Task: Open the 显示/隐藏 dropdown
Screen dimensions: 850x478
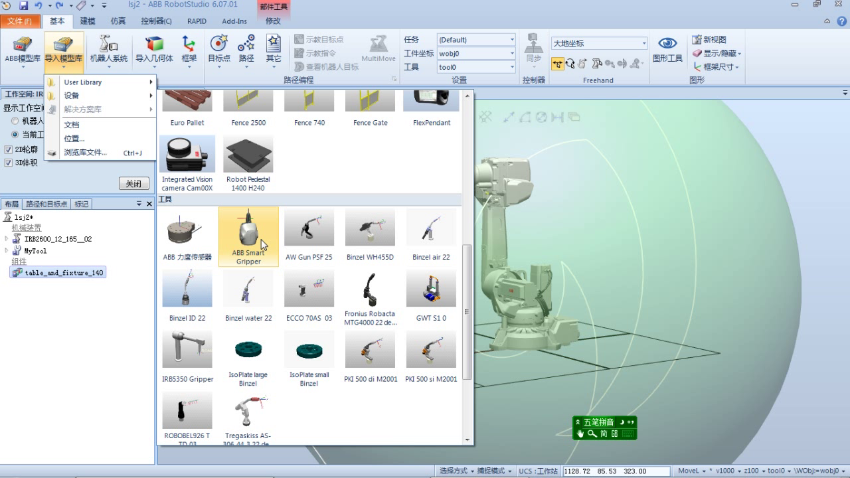Action: 717,53
